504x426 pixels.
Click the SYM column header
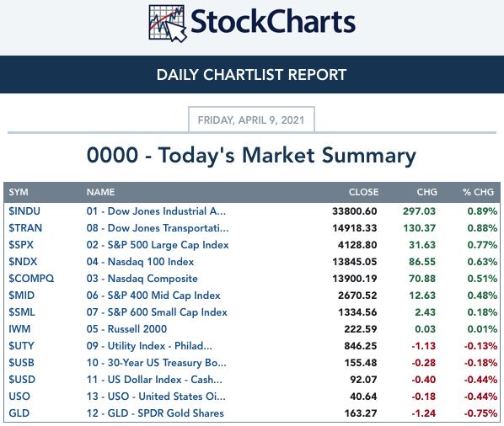[x=19, y=192]
